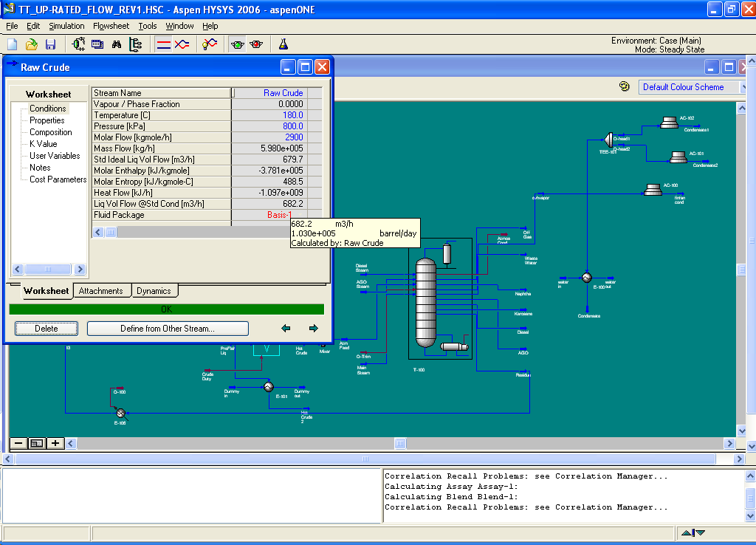Open the Dynamics Assistant lightbulb icon
Screen dimensions: 756x545
coord(210,45)
